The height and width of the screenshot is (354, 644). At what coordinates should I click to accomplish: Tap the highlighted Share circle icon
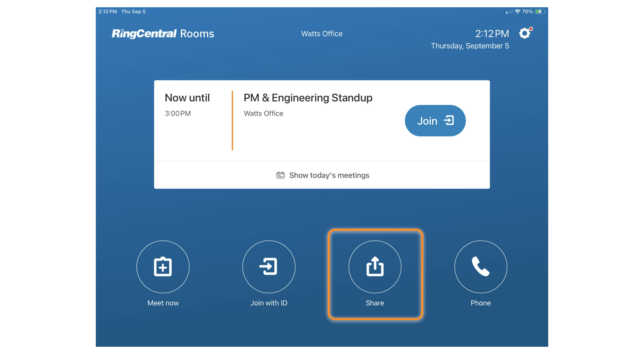375,267
